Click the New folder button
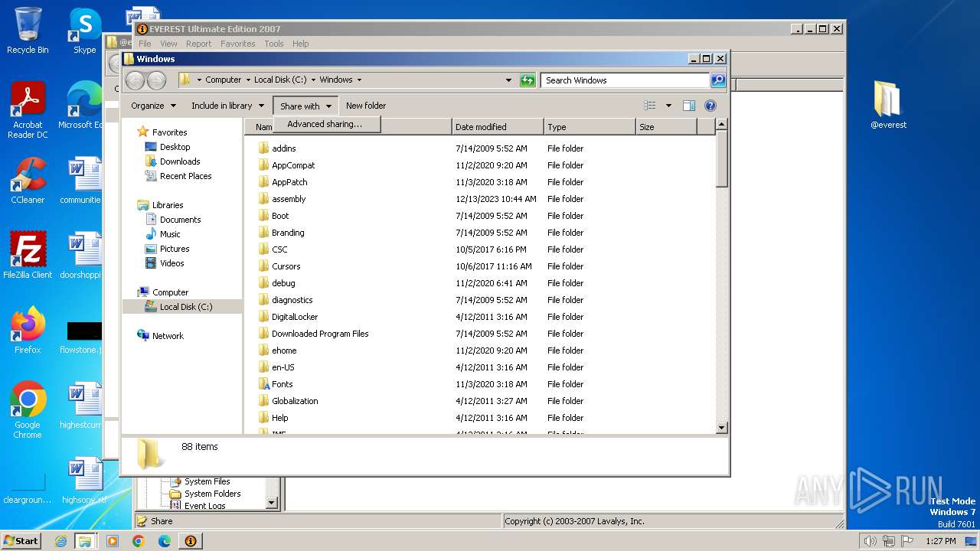Image resolution: width=980 pixels, height=551 pixels. tap(366, 106)
